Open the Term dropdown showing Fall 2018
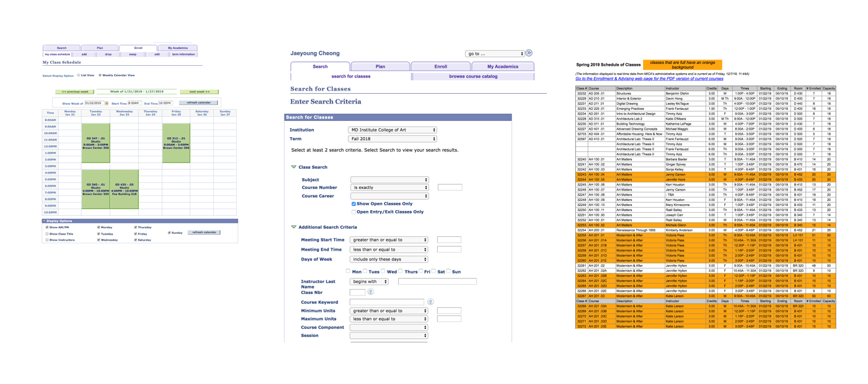The height and width of the screenshot is (384, 868). click(x=392, y=139)
